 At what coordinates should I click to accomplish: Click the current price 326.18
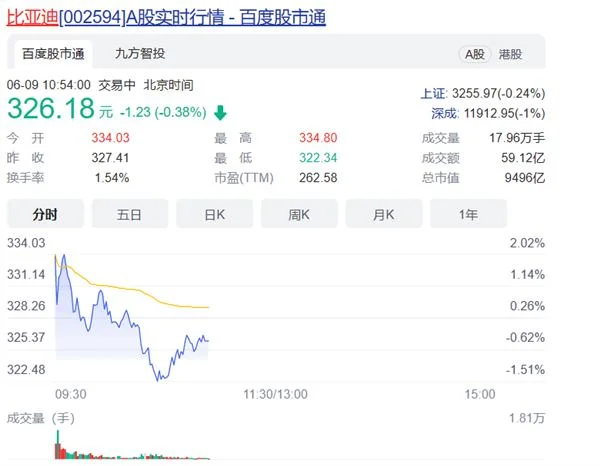(51, 108)
